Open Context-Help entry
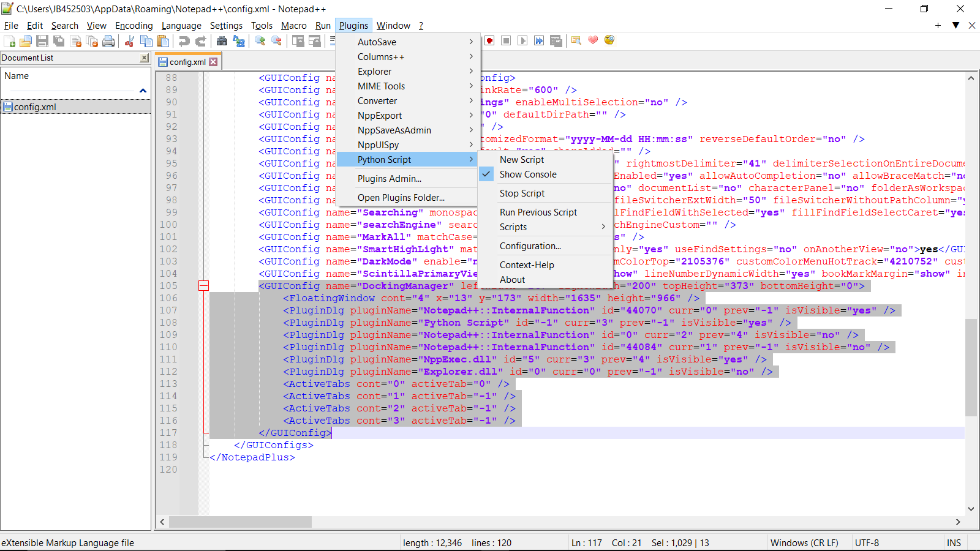The height and width of the screenshot is (551, 980). tap(545, 265)
